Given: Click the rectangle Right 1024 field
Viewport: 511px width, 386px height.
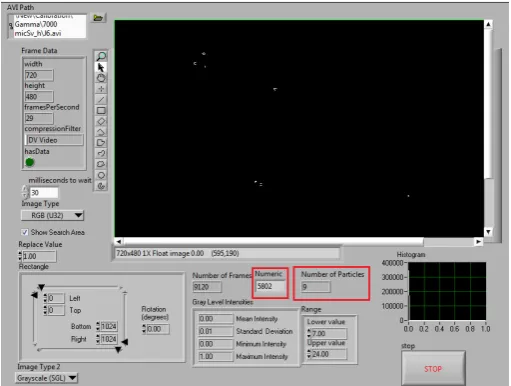Looking at the screenshot, I should tap(109, 339).
